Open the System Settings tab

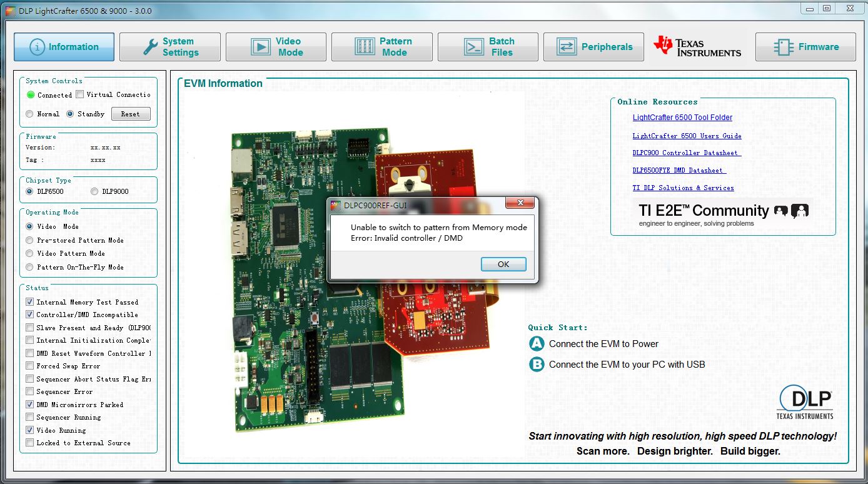(170, 47)
